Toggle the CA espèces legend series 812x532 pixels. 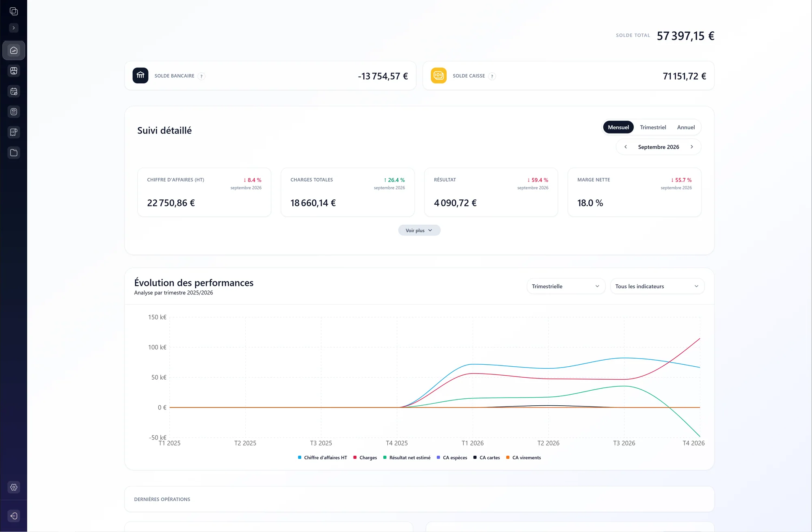pos(452,458)
